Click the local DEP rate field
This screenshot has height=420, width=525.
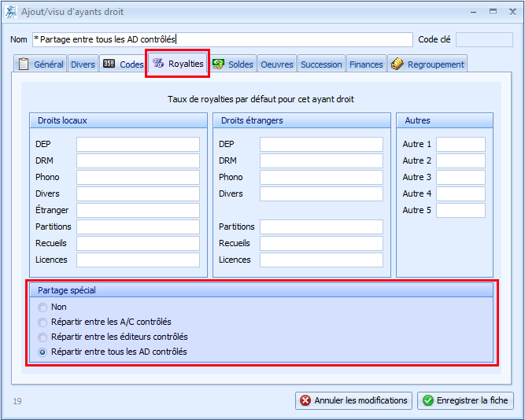138,144
